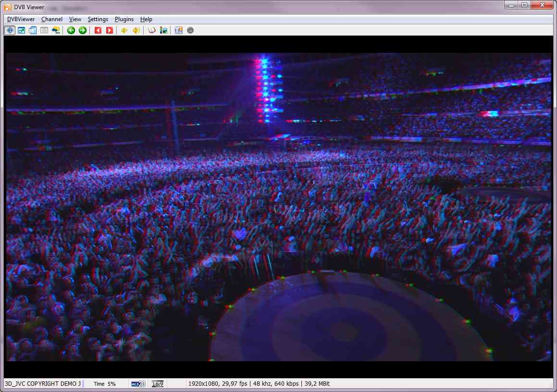
Task: Open the Settings menu
Action: point(98,19)
